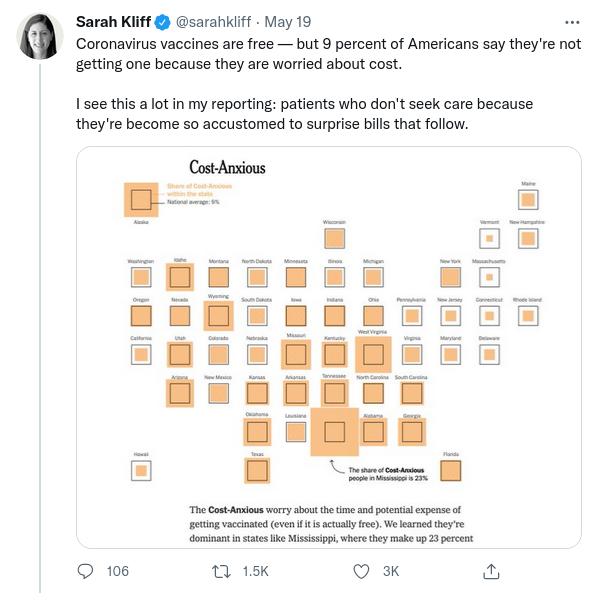This screenshot has height=593, width=598.
Task: Like the tweet with heart icon
Action: click(x=361, y=571)
